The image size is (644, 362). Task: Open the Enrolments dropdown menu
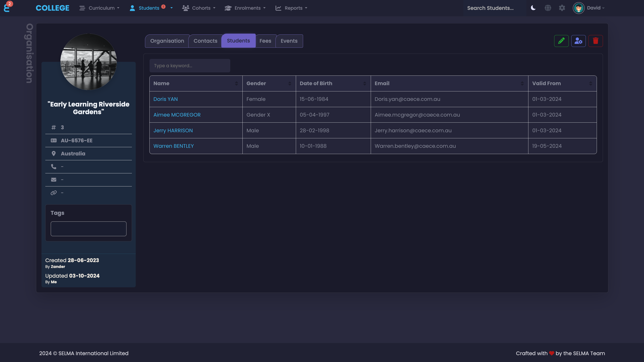[245, 8]
